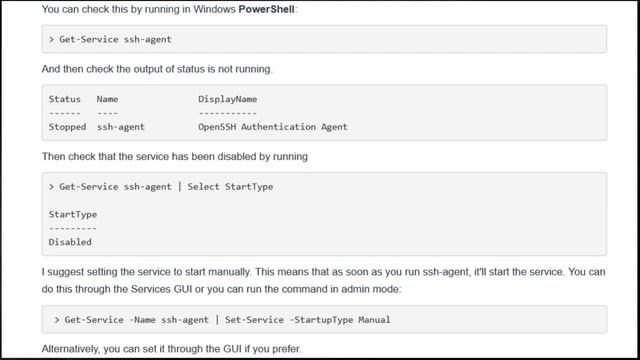Click the 'Name' column header in output

107,99
